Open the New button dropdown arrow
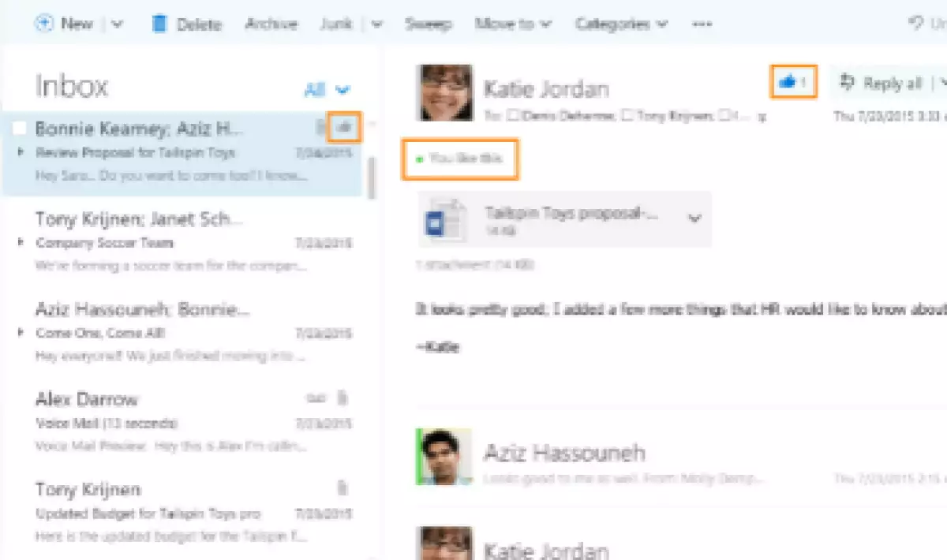 pyautogui.click(x=118, y=24)
